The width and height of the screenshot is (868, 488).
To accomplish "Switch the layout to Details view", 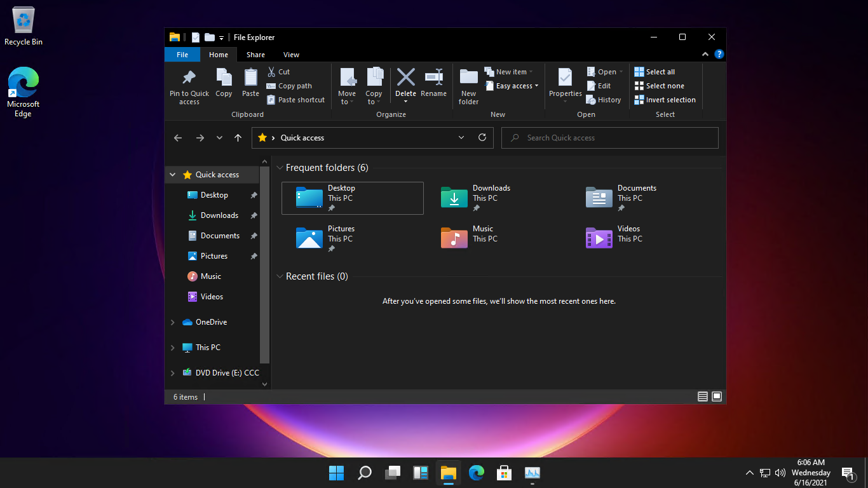I will click(x=703, y=396).
